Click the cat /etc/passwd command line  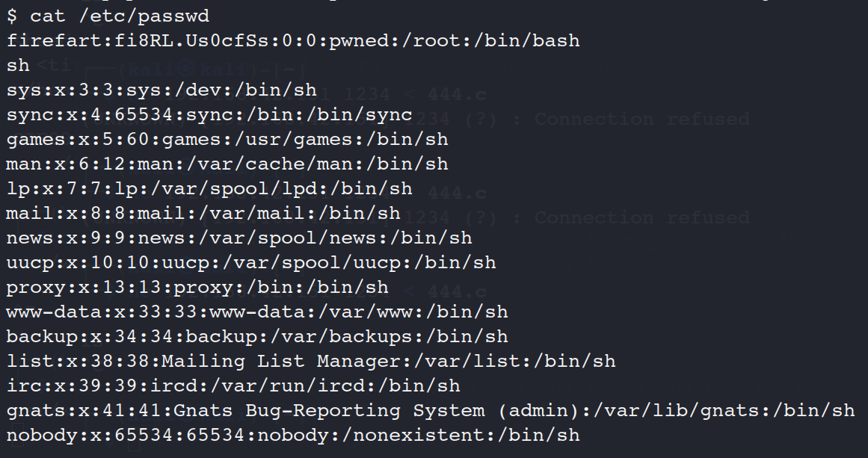coord(108,16)
